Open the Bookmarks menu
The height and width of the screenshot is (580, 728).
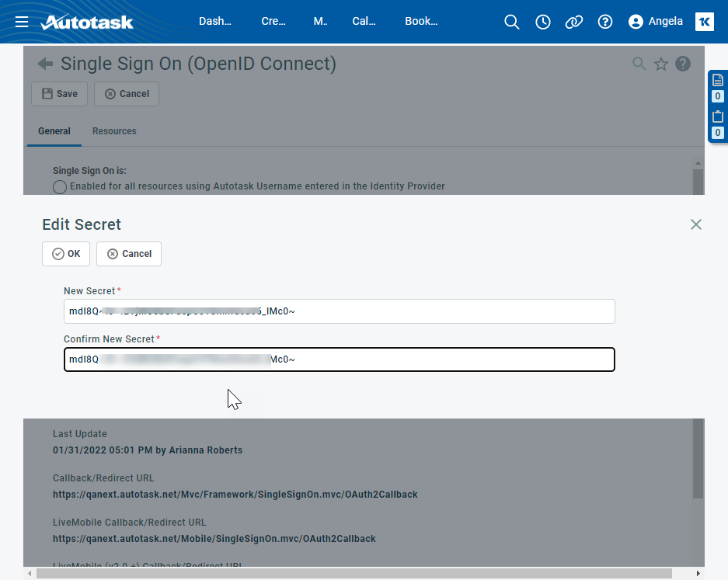[421, 21]
